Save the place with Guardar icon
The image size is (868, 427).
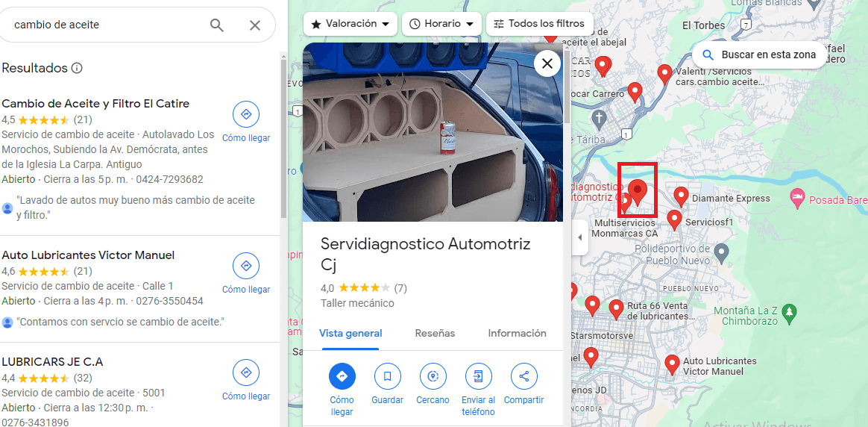388,376
